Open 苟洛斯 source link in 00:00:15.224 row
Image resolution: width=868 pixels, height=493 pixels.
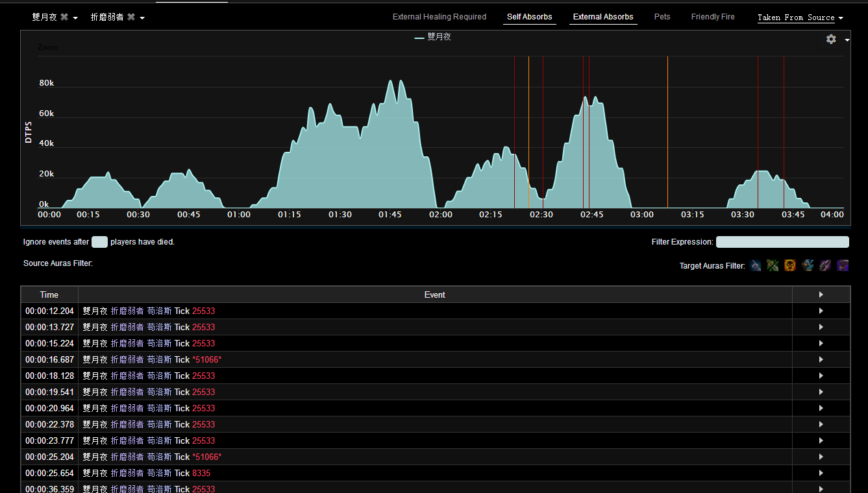159,343
